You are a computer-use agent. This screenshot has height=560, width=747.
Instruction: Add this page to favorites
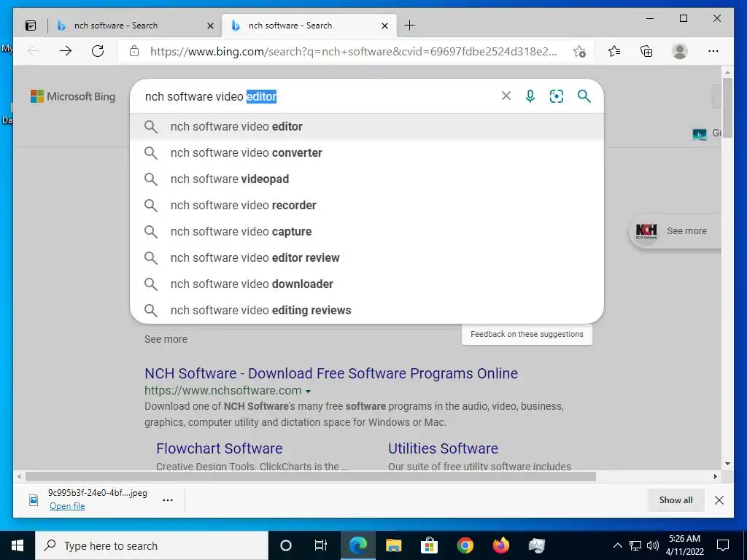(x=579, y=51)
